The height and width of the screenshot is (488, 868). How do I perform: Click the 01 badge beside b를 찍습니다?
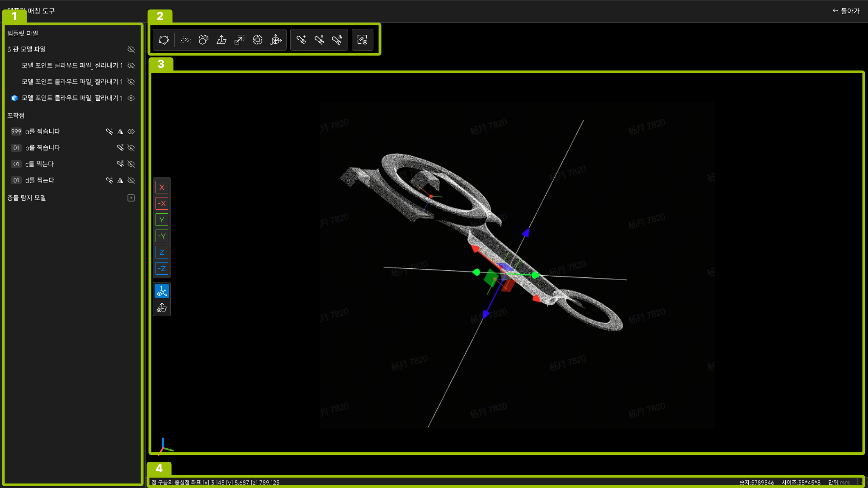[16, 148]
